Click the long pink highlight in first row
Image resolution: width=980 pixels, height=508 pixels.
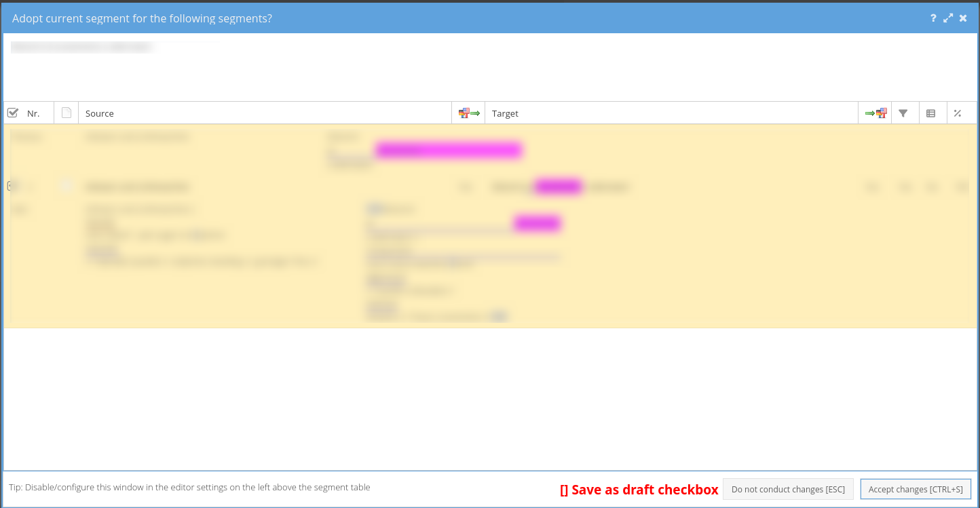[448, 150]
